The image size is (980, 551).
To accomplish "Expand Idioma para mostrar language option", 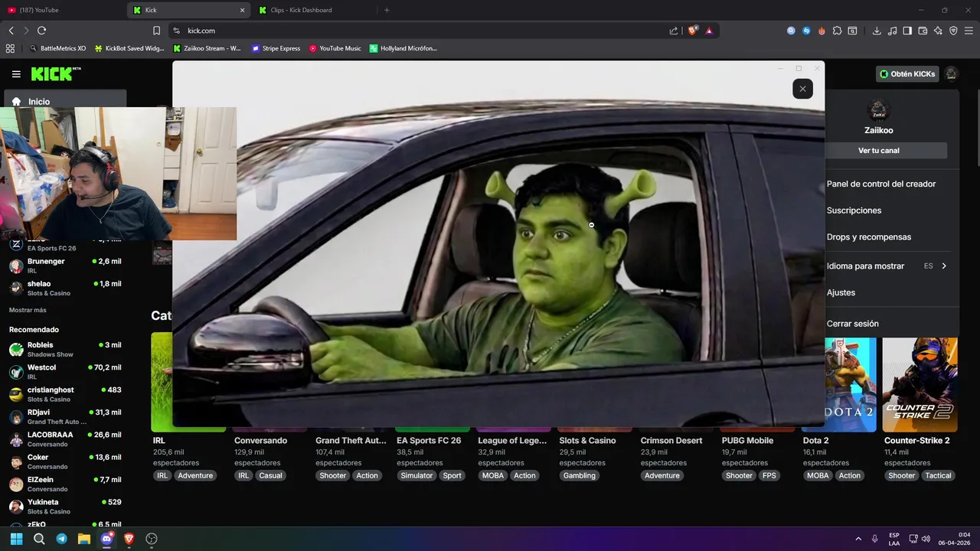I will point(888,266).
